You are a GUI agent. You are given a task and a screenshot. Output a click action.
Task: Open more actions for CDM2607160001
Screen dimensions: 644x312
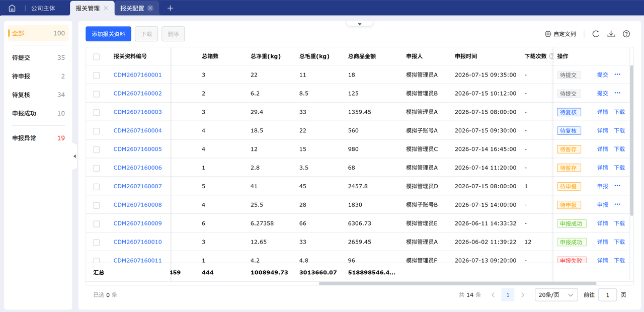(617, 74)
